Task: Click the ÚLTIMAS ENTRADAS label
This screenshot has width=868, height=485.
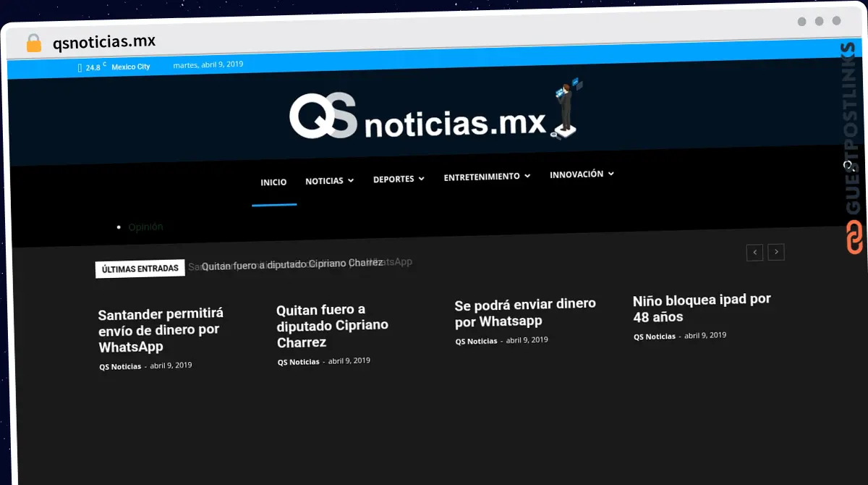Action: (140, 268)
